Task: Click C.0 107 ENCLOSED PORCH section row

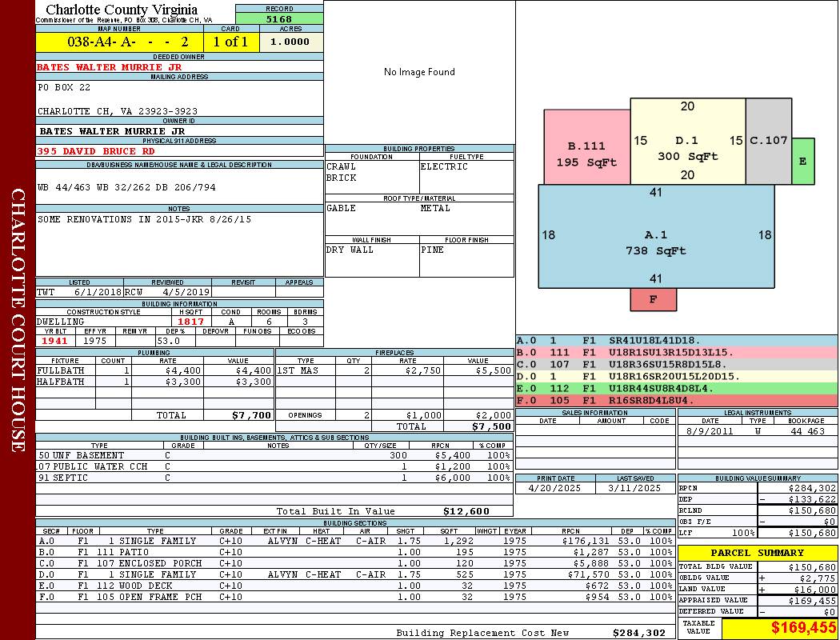Action: pyautogui.click(x=355, y=563)
